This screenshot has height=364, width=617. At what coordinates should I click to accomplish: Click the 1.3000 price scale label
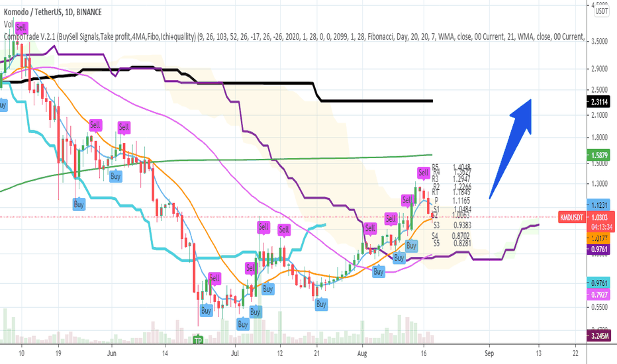pos(599,184)
